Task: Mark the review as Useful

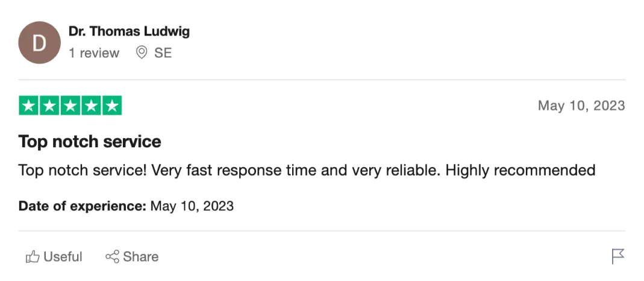Action: tap(63, 257)
